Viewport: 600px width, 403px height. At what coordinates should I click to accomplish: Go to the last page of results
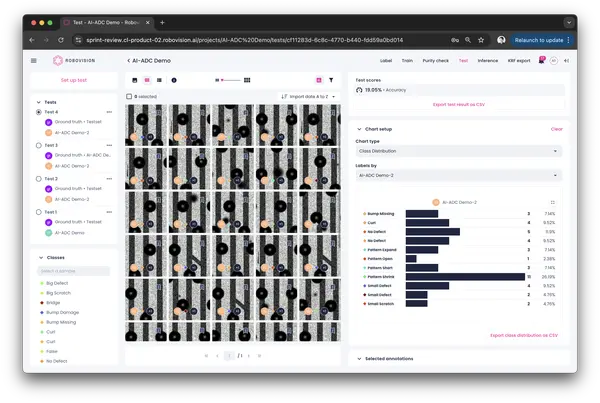coord(259,356)
